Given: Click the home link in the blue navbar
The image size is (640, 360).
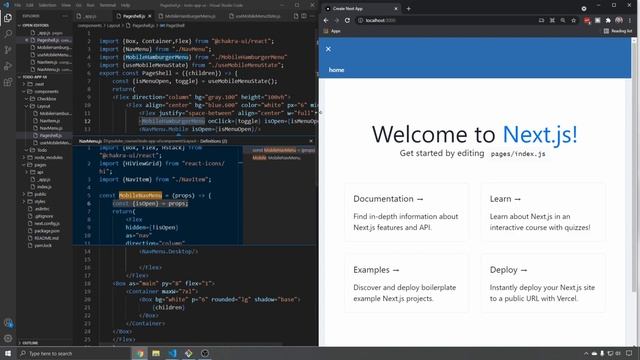Looking at the screenshot, I should click(x=336, y=70).
